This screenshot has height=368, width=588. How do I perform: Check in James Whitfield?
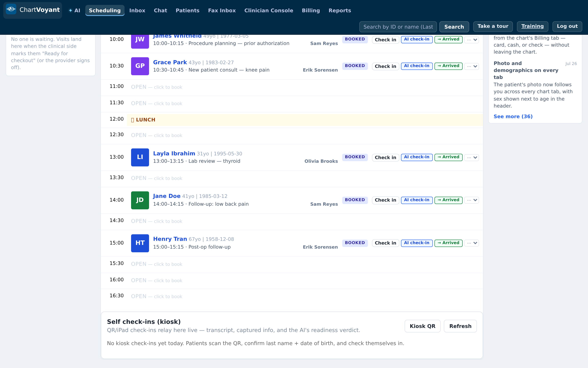385,40
